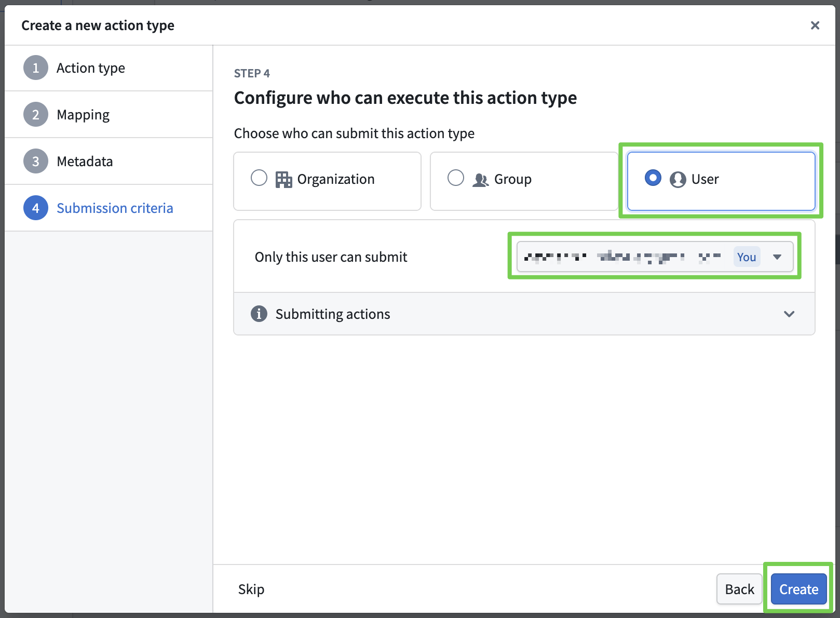Go to the Mapping step
The image size is (840, 618).
pyautogui.click(x=83, y=115)
